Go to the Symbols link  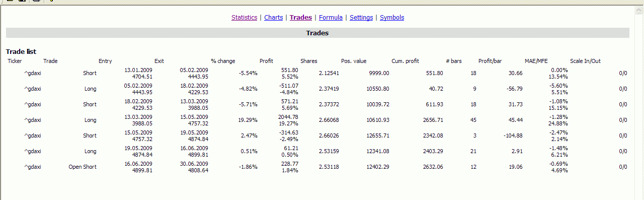click(x=392, y=18)
